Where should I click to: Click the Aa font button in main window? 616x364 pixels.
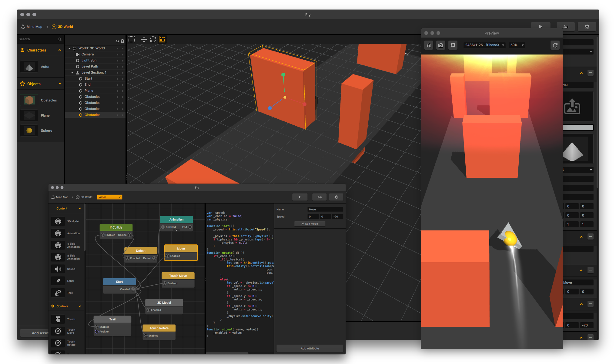point(566,27)
